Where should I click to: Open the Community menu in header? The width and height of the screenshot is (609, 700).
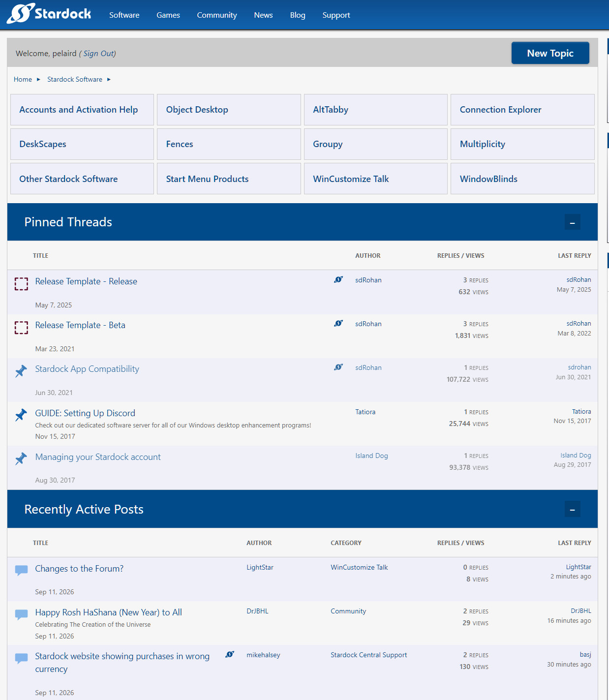(x=217, y=15)
